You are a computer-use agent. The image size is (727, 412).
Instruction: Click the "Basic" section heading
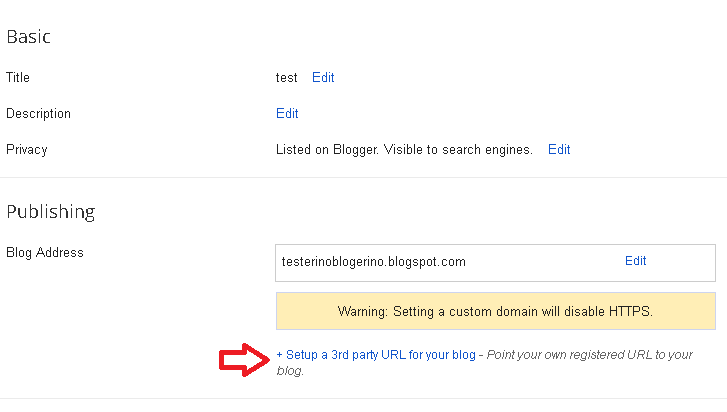(28, 37)
